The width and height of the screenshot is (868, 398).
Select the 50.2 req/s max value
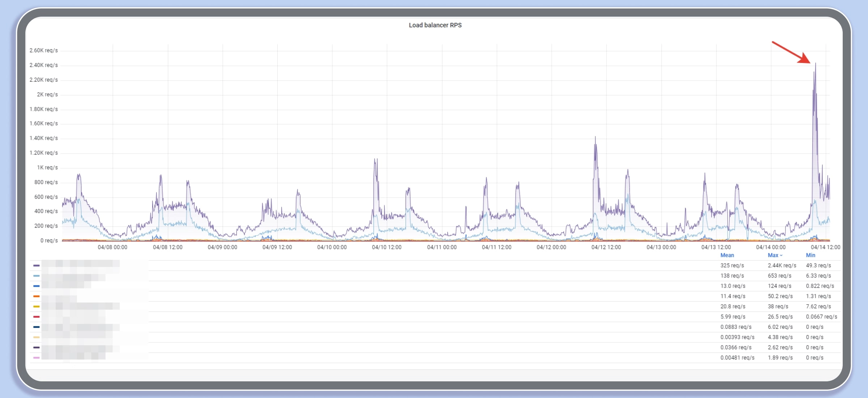coord(780,296)
